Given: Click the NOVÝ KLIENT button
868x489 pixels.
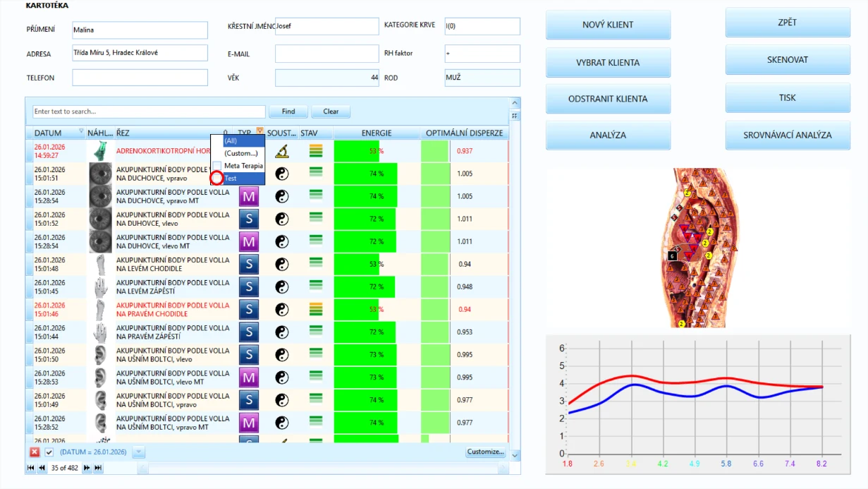Looking at the screenshot, I should click(608, 25).
